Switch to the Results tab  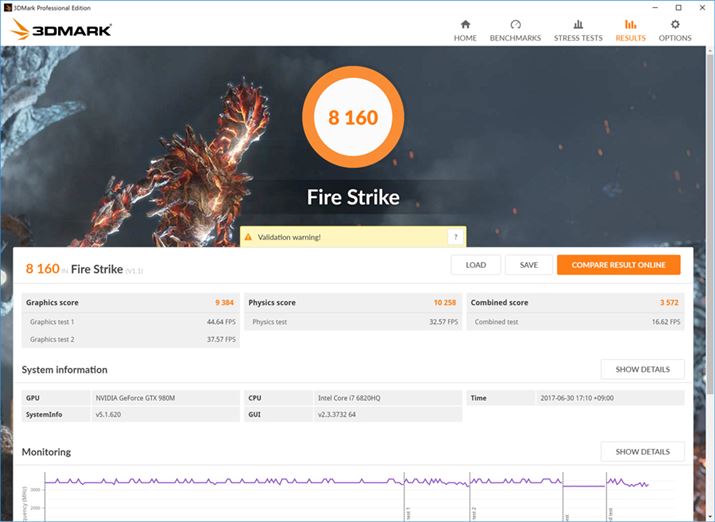(x=630, y=29)
